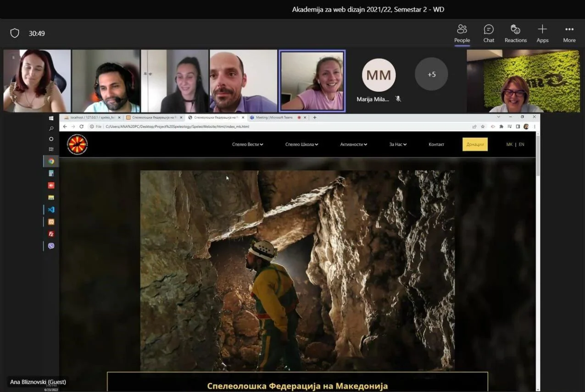The width and height of the screenshot is (585, 392).
Task: Click the shield security icon
Action: 15,33
